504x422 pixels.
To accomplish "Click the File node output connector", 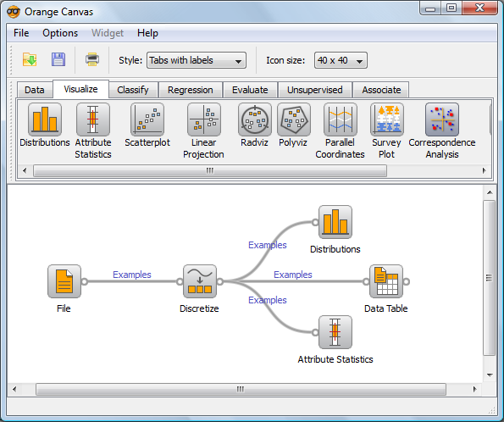I will tap(85, 282).
